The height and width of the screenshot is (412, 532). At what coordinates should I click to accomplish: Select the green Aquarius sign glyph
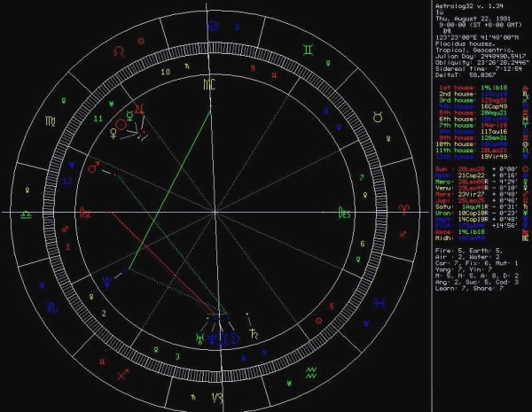(x=311, y=373)
